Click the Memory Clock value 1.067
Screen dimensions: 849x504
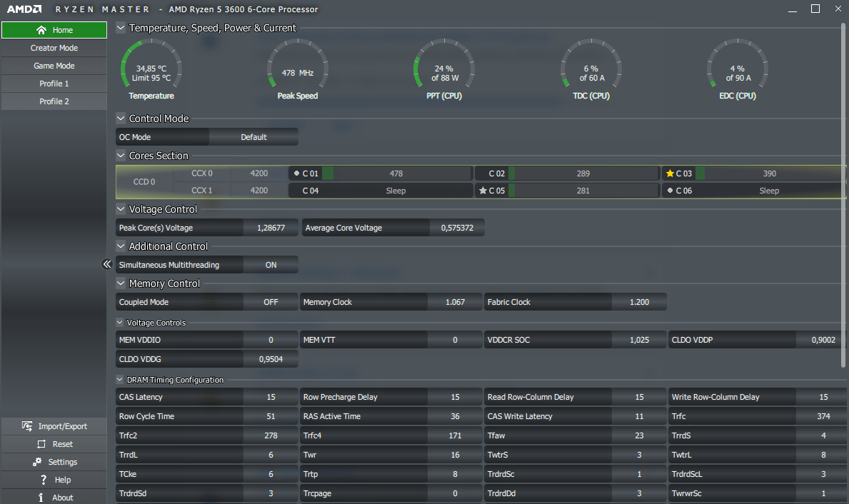coord(455,302)
